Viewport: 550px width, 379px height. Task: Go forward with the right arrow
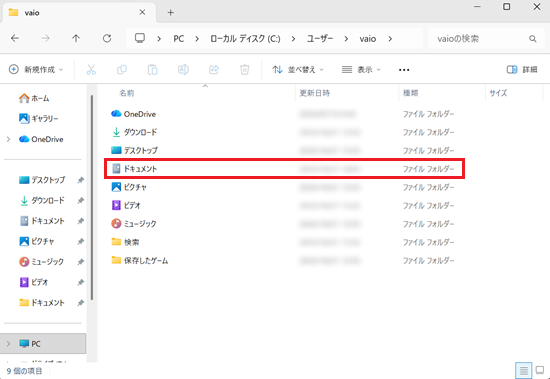[x=46, y=38]
